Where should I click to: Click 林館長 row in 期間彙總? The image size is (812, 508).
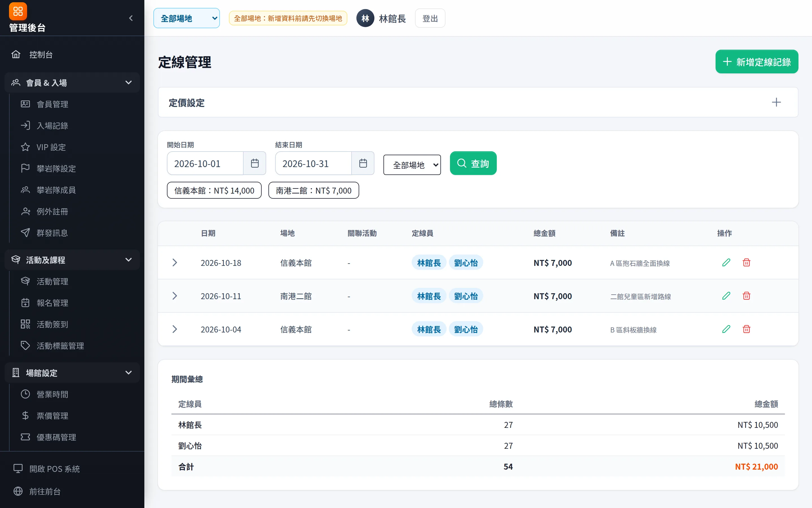478,425
